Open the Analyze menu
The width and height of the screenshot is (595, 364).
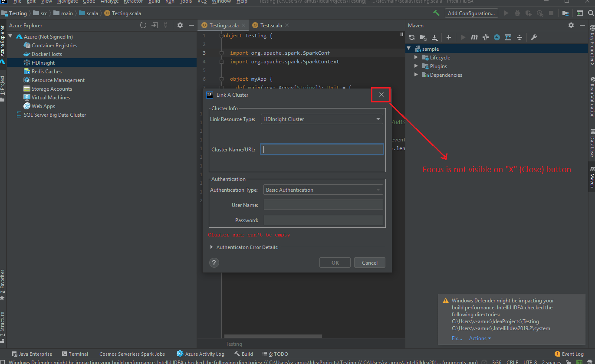click(x=109, y=2)
